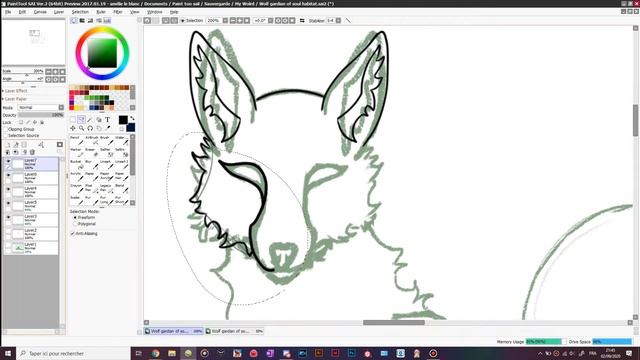
Task: Enable the Clipping Group checkbox
Action: click(x=6, y=129)
